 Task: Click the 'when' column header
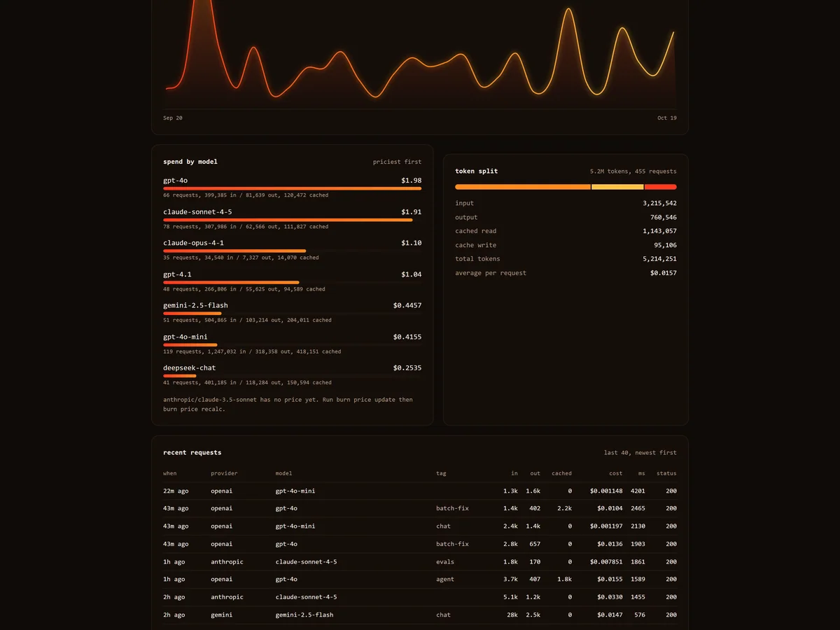point(170,473)
